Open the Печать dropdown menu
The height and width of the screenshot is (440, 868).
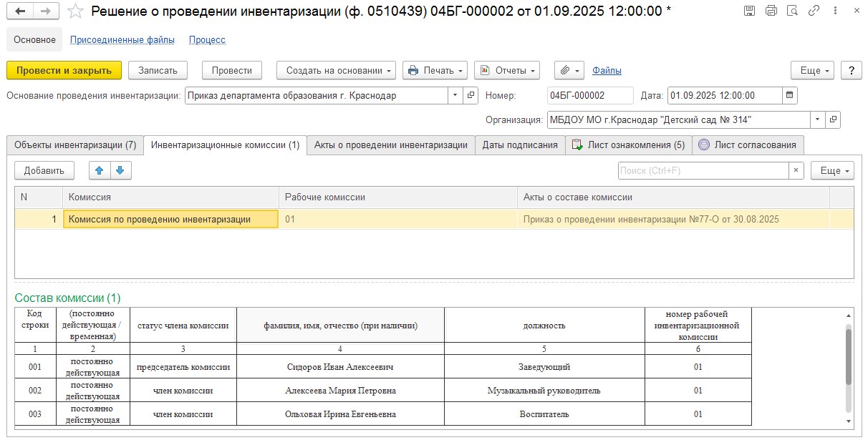(435, 70)
